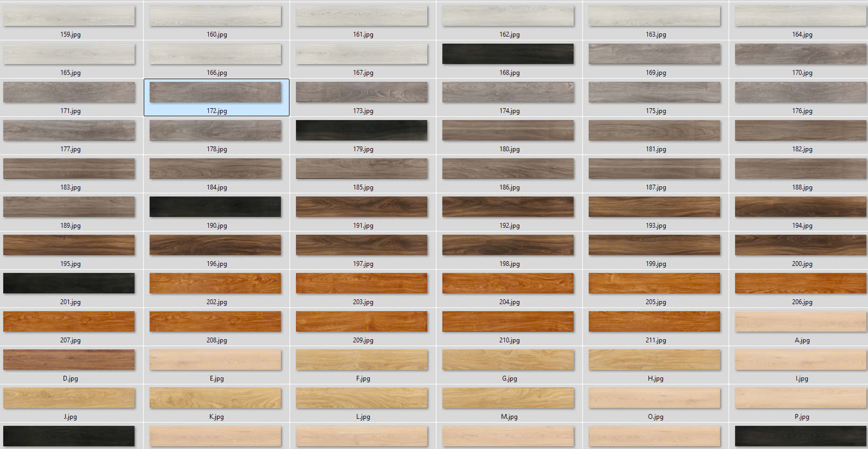Choose the 167.jpg thumbnail
The width and height of the screenshot is (868, 449).
point(362,54)
